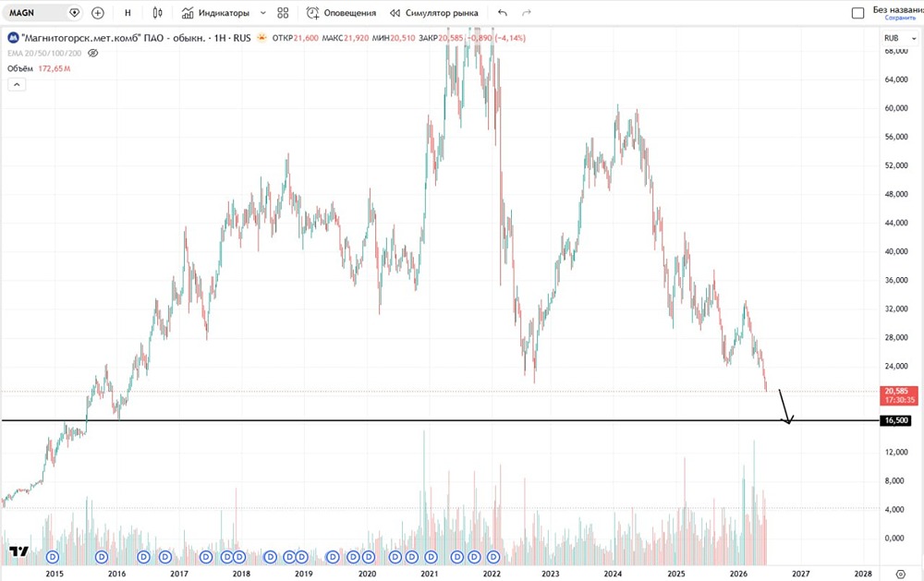Click the 2017 time axis label

click(179, 574)
